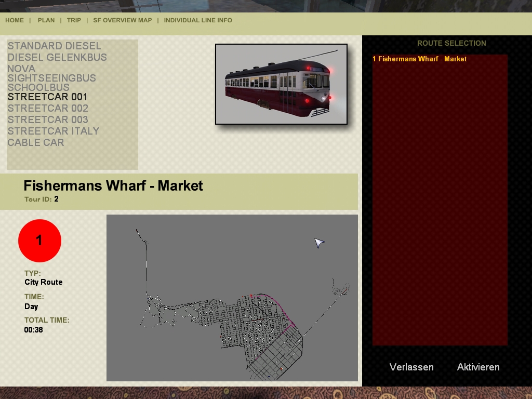Click the ROUTE SELECTION header
Image resolution: width=532 pixels, height=399 pixels.
[x=451, y=44]
